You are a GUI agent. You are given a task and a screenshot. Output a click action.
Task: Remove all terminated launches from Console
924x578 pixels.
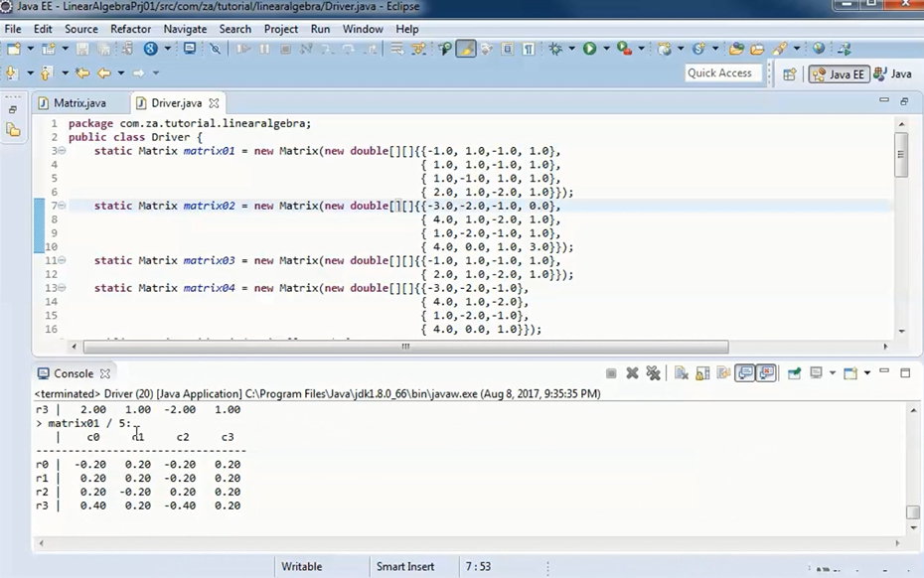[653, 372]
